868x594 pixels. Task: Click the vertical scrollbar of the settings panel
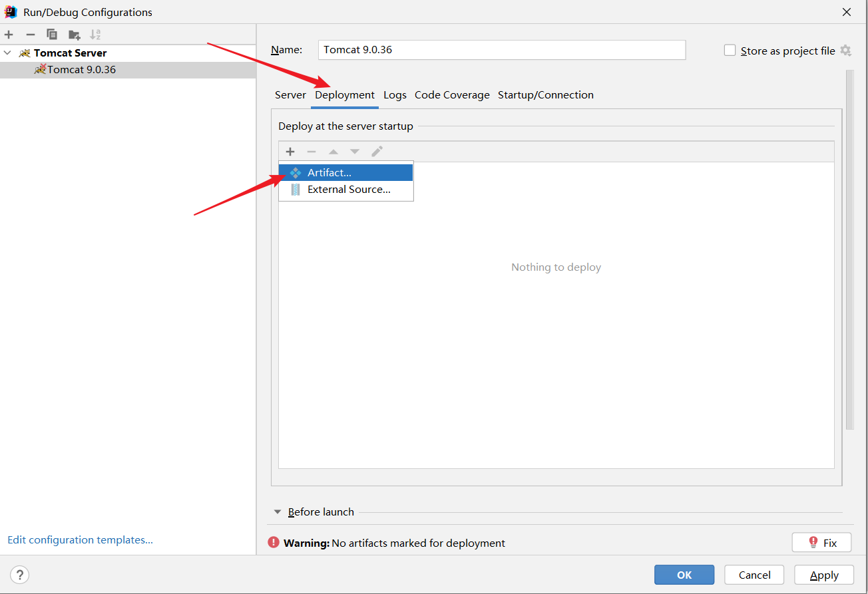coord(849,249)
